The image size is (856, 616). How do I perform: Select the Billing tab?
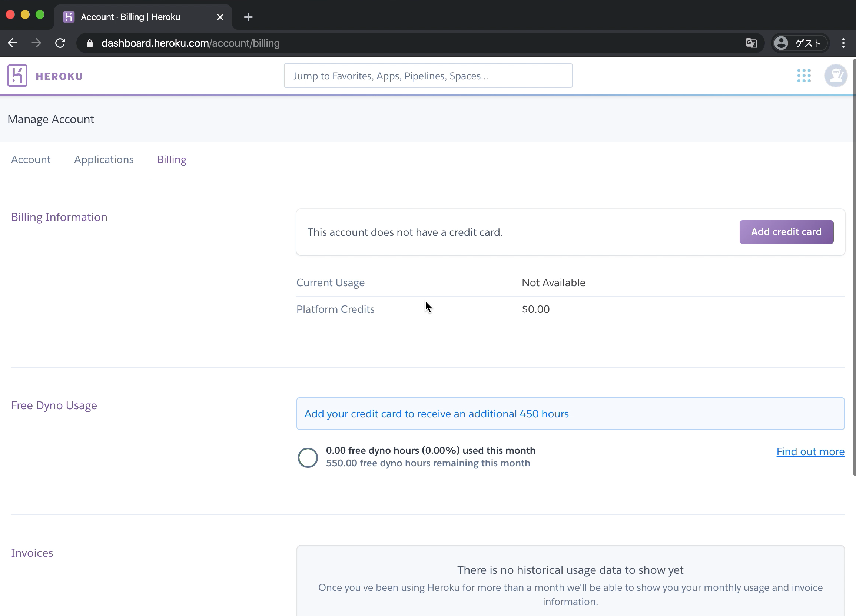[172, 160]
